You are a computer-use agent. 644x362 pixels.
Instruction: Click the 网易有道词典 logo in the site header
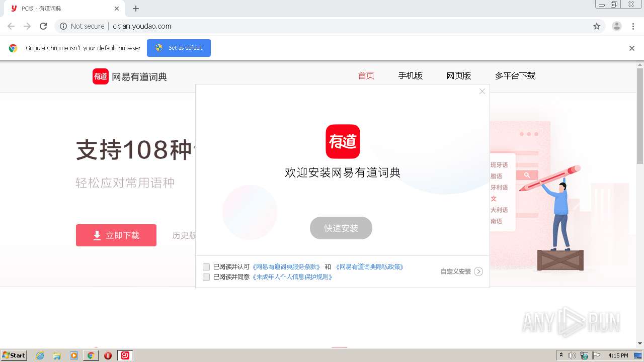pos(130,76)
